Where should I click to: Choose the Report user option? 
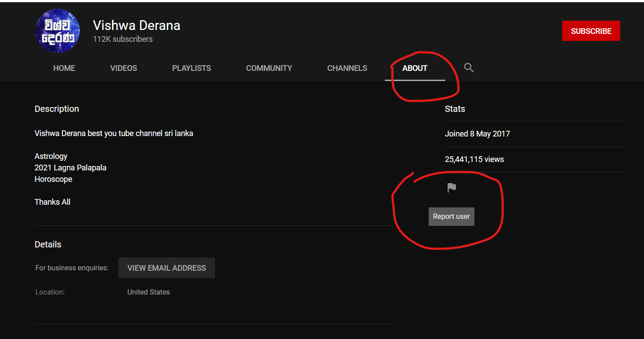[452, 216]
